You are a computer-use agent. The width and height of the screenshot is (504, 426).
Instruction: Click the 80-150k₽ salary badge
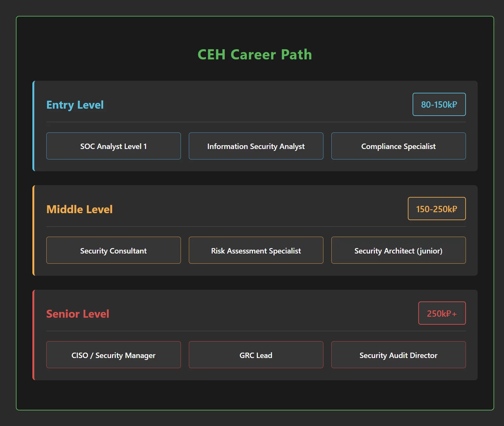tap(439, 105)
